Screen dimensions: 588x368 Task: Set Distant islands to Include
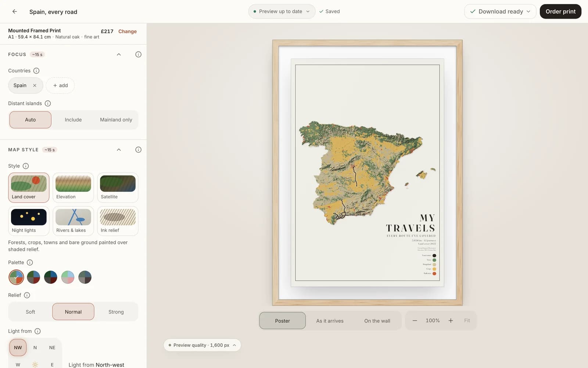[73, 120]
